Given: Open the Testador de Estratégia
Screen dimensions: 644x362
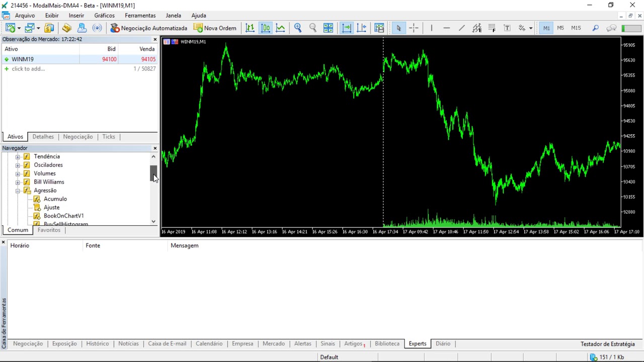Looking at the screenshot, I should pyautogui.click(x=608, y=344).
